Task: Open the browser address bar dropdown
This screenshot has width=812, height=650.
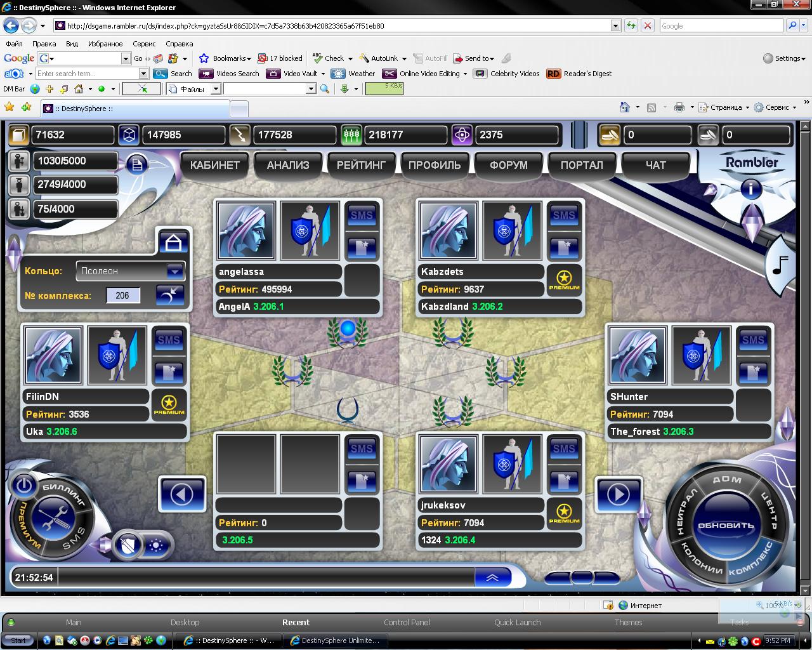Action: [615, 26]
